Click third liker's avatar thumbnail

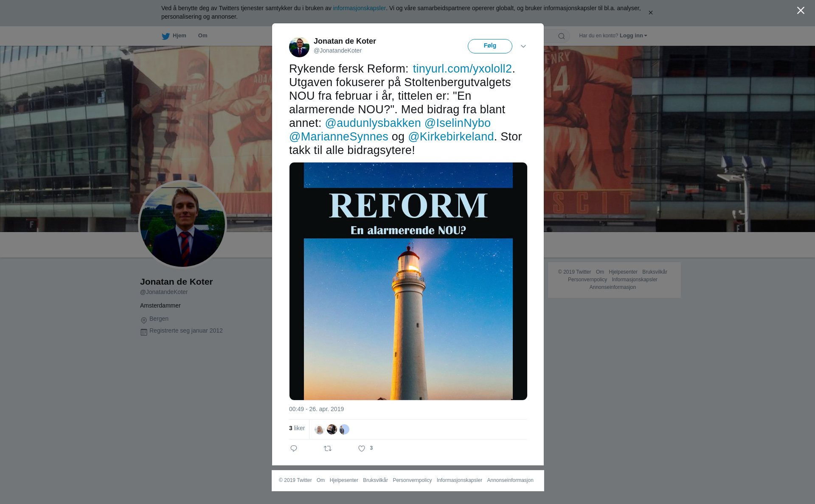(344, 429)
